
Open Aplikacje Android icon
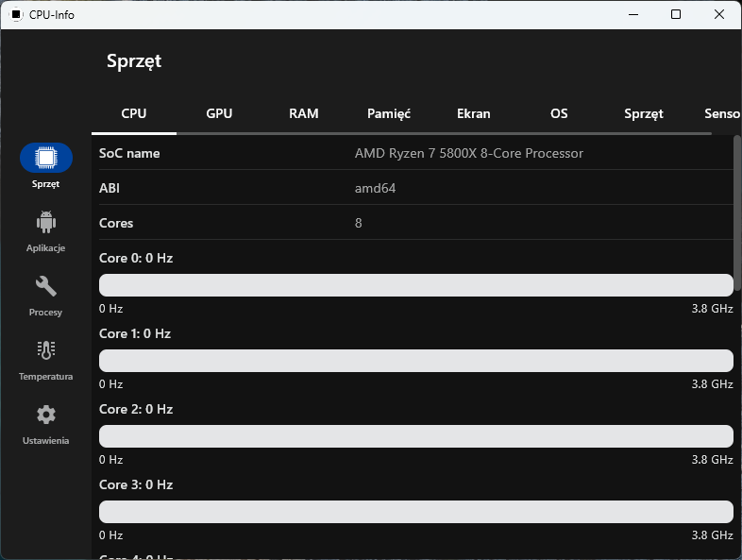pyautogui.click(x=46, y=222)
